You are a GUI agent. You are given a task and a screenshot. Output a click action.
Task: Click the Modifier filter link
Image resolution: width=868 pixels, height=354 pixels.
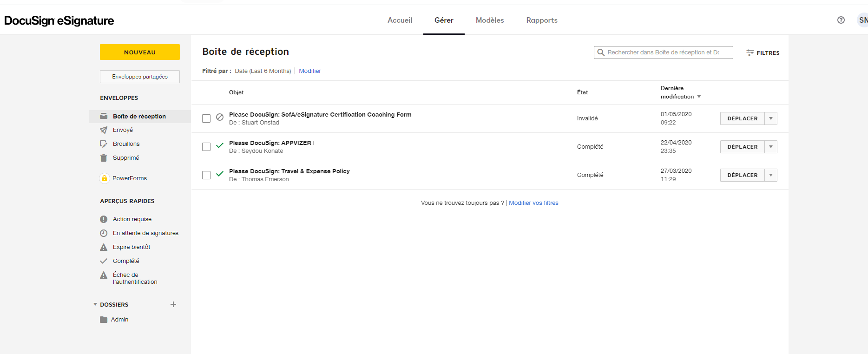tap(310, 71)
